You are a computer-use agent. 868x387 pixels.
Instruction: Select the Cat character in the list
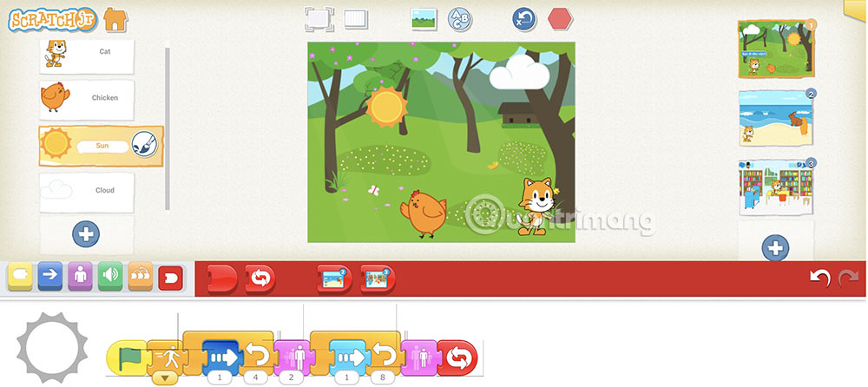(x=86, y=56)
